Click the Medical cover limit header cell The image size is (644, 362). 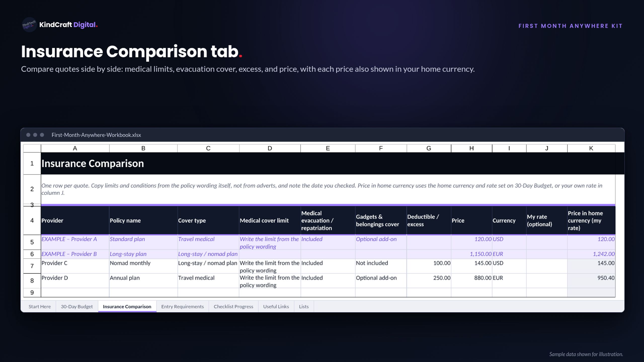click(270, 220)
